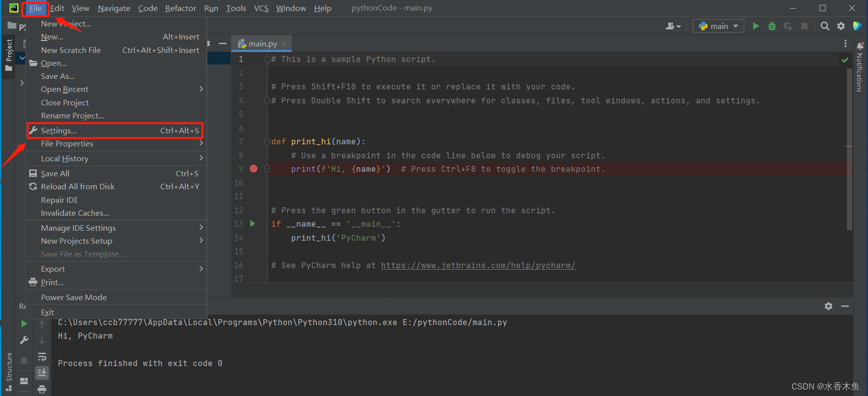Viewport: 868px width, 396px height.
Task: Select New Scratch File entry
Action: 116,50
